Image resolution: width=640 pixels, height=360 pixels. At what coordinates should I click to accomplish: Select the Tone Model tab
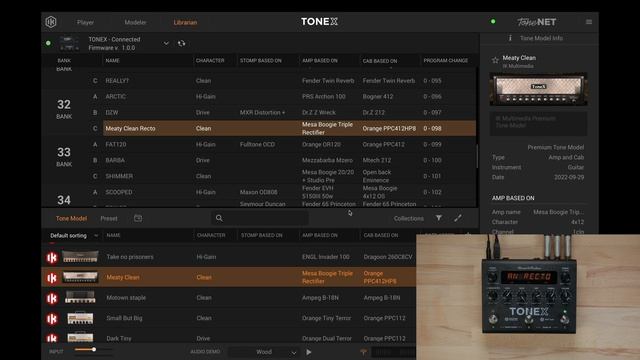pos(71,218)
